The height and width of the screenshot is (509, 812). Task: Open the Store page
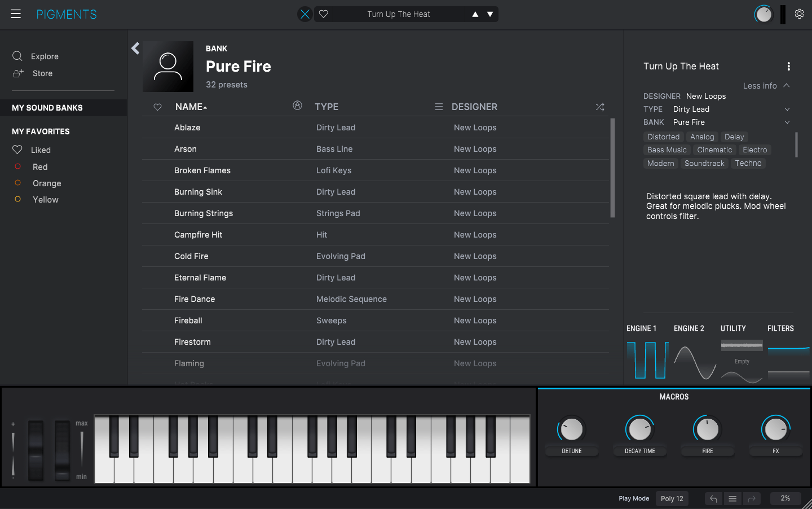coord(43,73)
